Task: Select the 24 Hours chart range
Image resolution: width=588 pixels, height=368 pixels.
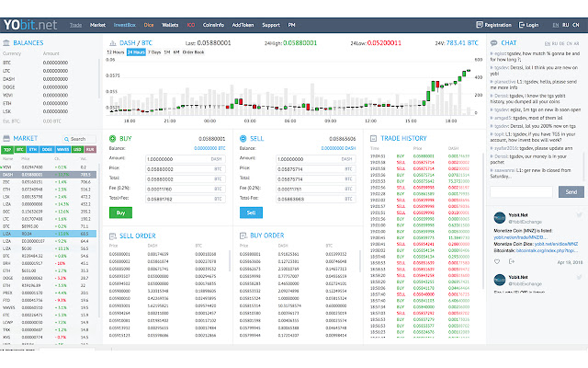Action: tap(136, 52)
